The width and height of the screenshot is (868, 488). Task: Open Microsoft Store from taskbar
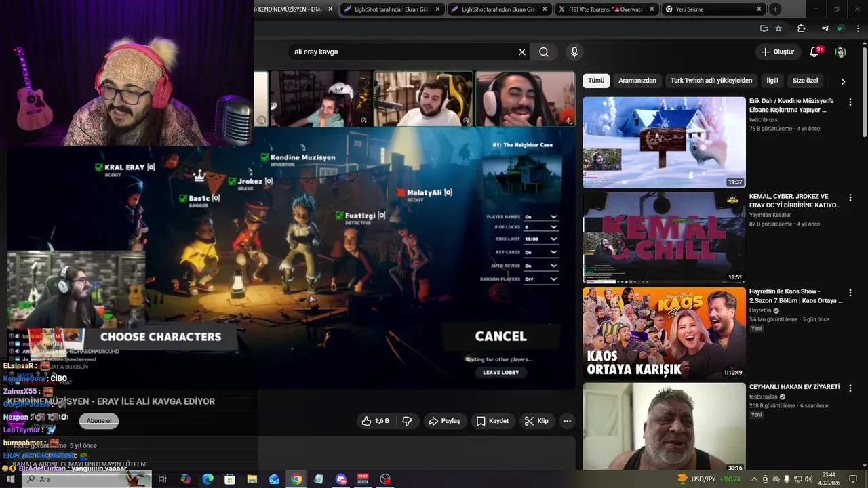pos(230,479)
